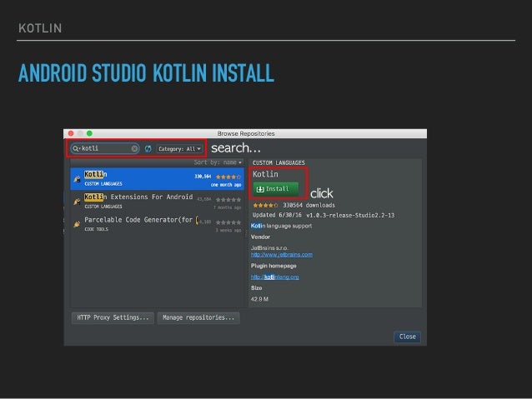Clear the search field with the X icon
Viewport: 532px width, 399px height.
click(133, 149)
